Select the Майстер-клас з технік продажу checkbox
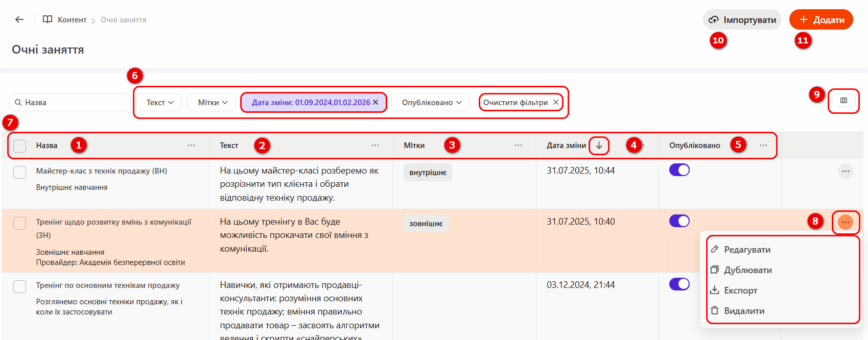 click(20, 172)
